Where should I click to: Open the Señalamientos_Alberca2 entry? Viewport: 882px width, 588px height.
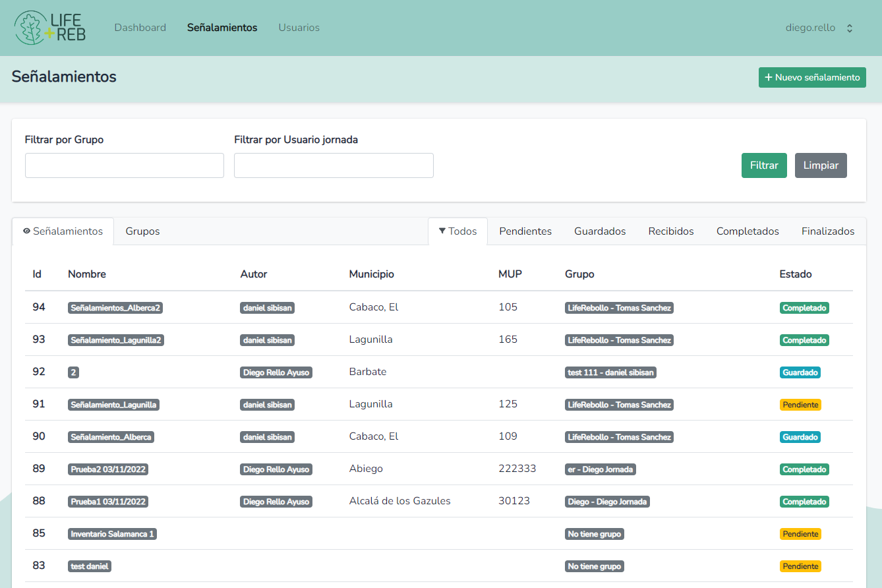click(115, 308)
